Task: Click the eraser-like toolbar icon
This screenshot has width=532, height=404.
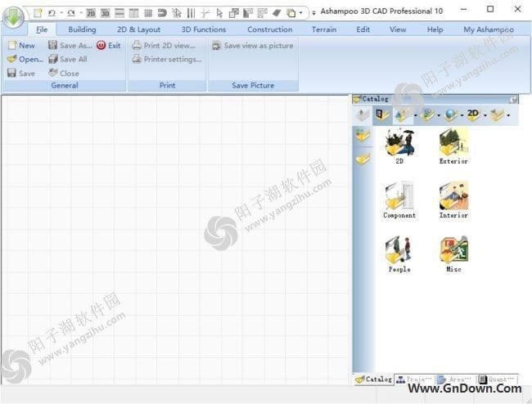Action: [x=277, y=13]
